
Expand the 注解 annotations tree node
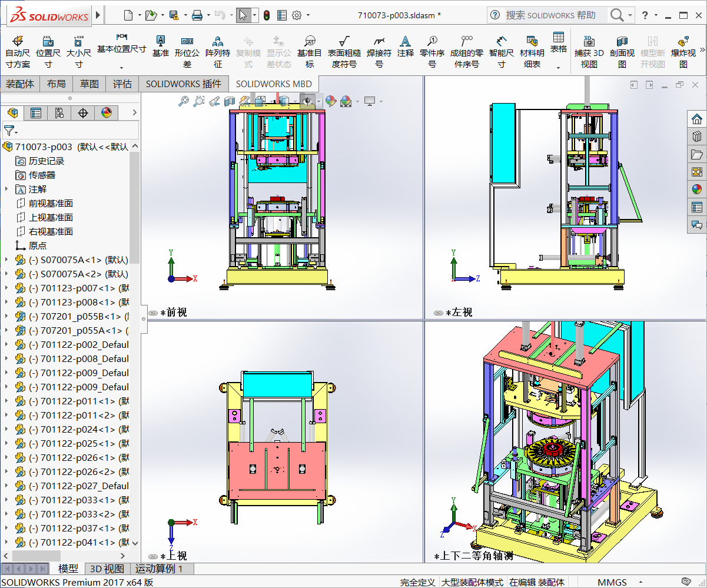click(x=6, y=190)
